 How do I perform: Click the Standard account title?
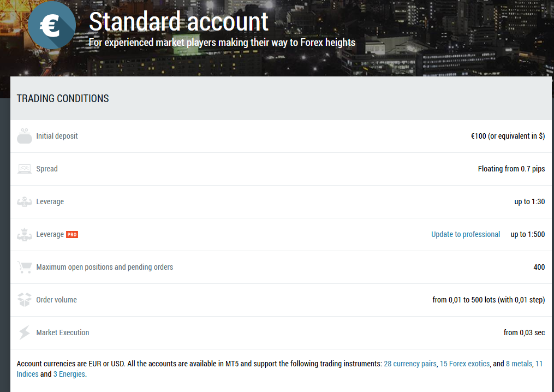click(x=178, y=22)
